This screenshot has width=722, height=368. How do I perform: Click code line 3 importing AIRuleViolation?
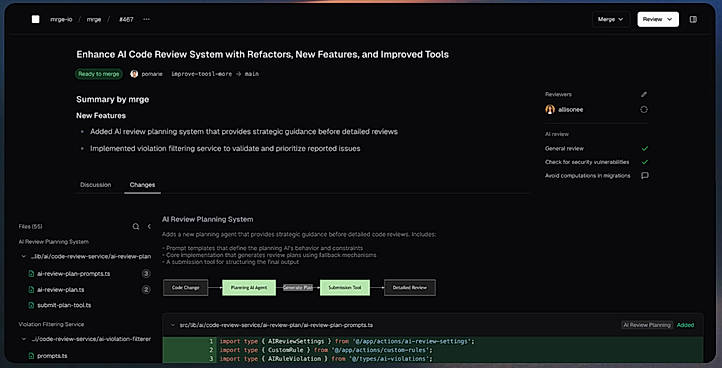click(x=326, y=359)
